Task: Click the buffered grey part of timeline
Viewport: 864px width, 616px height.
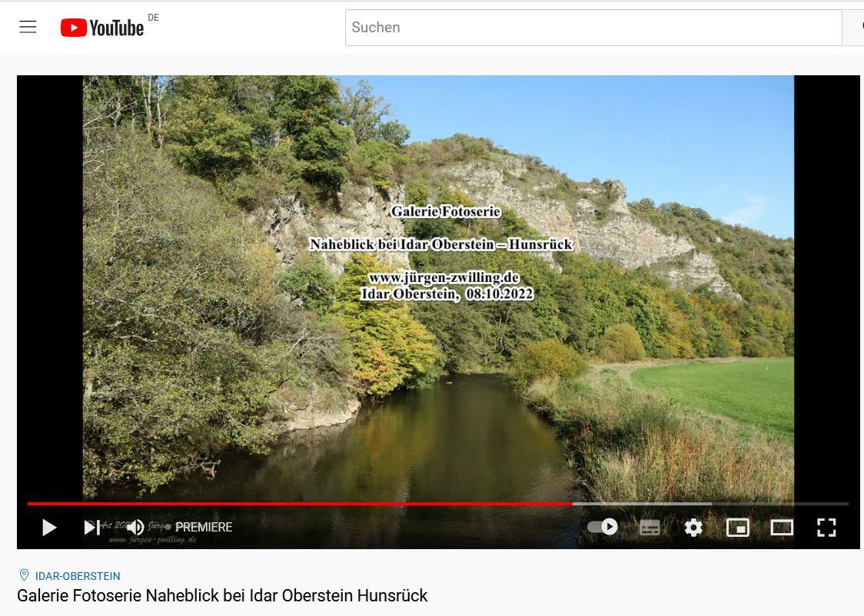Action: (642, 504)
